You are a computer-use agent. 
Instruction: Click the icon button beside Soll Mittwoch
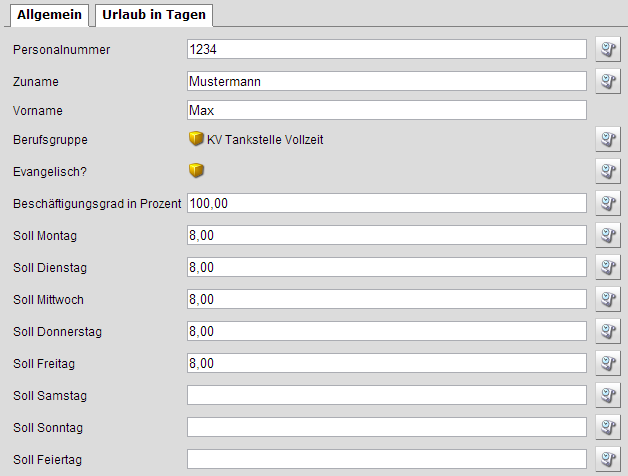tap(608, 299)
